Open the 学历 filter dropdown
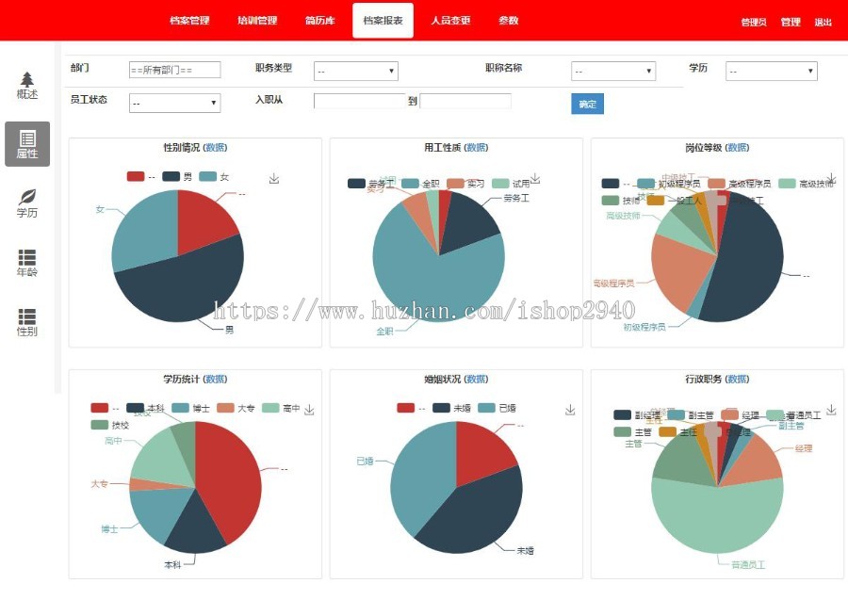Viewport: 848px width, 616px height. 771,71
